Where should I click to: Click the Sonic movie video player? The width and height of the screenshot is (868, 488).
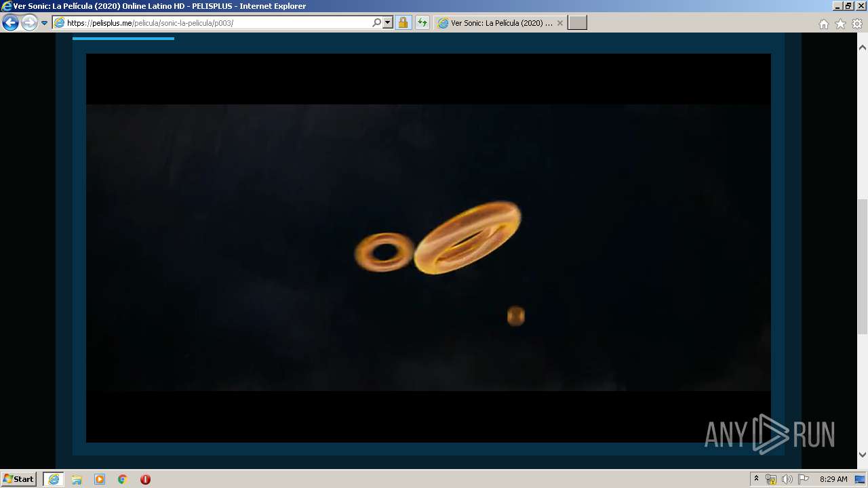tap(429, 248)
